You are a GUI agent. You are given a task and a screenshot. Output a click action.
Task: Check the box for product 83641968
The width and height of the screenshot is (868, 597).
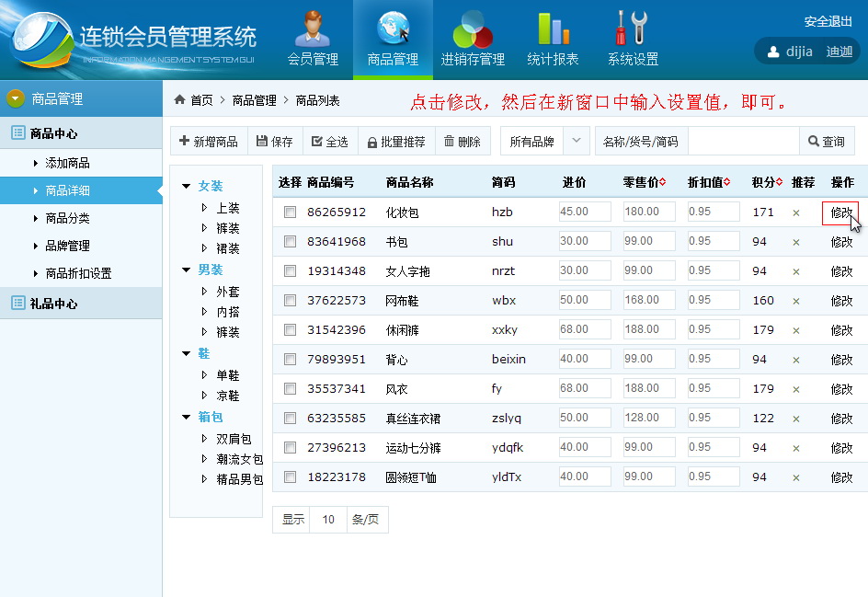coord(290,241)
